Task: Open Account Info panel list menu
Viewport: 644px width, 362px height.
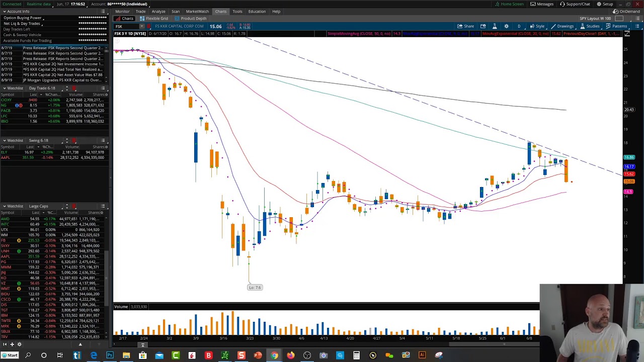Action: click(103, 11)
